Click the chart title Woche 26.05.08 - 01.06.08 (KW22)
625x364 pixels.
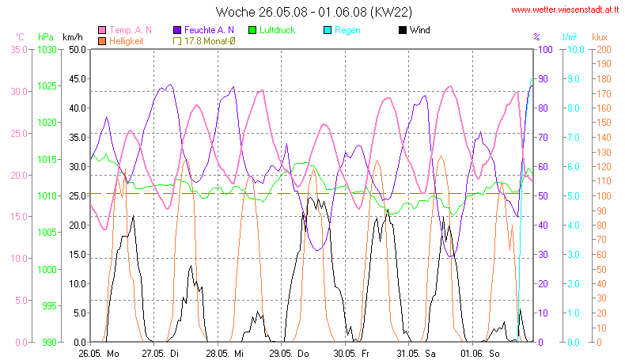point(314,12)
